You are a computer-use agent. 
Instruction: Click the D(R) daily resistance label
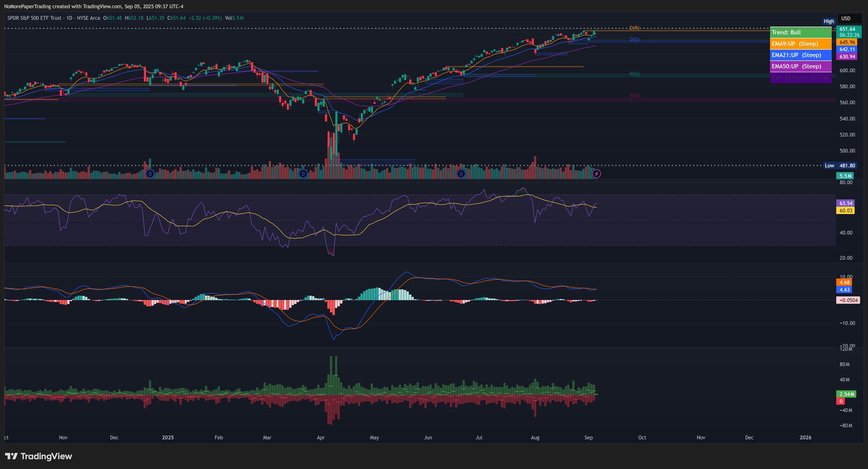click(634, 28)
